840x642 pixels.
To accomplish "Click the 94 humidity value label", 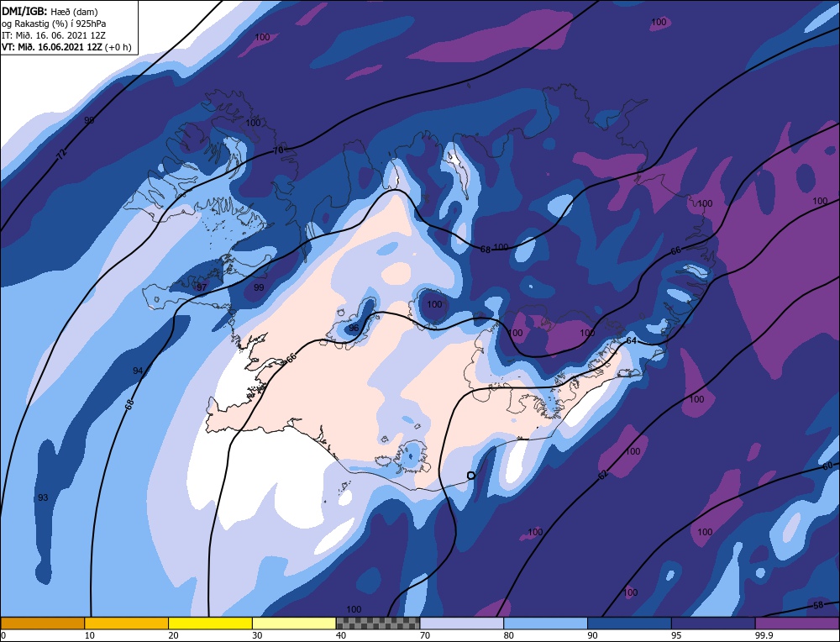I will 138,371.
